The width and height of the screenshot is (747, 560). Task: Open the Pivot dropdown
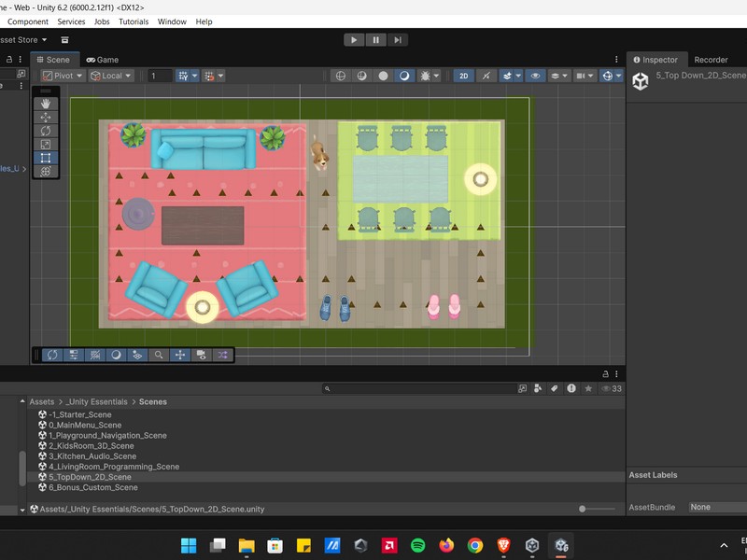(x=63, y=76)
